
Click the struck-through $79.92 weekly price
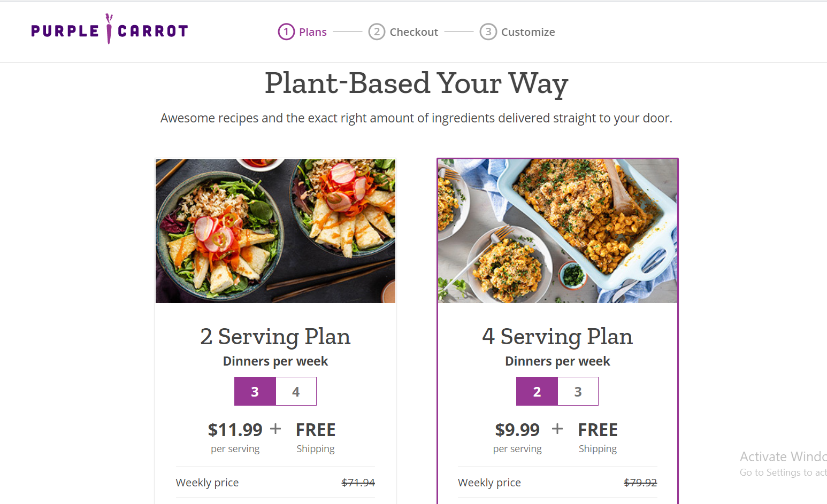[x=640, y=483]
